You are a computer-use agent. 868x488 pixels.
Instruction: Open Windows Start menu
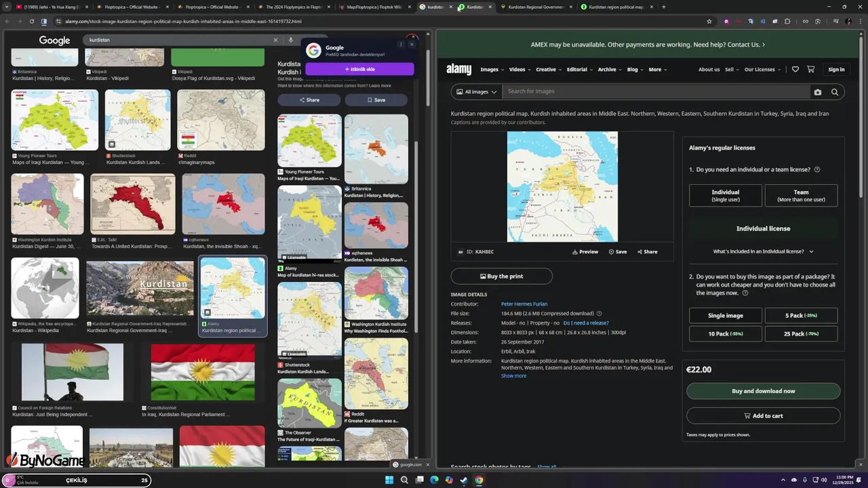tap(389, 481)
